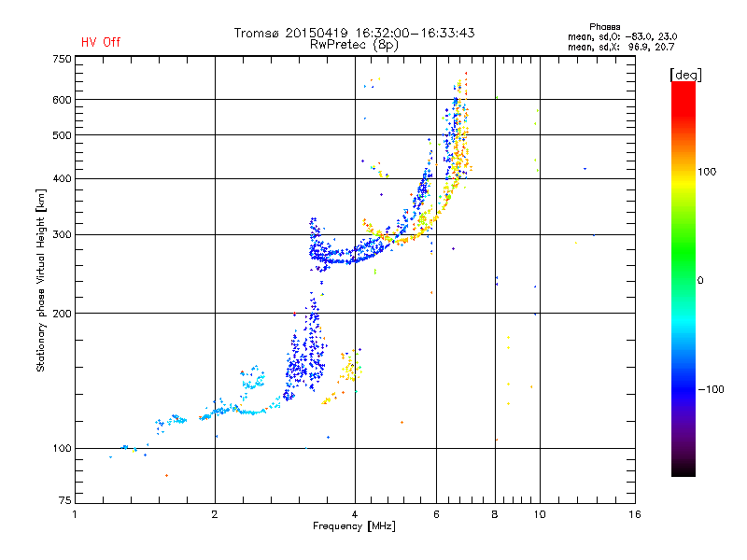
Task: Click the x-axis tick label "6"
Action: 436,514
